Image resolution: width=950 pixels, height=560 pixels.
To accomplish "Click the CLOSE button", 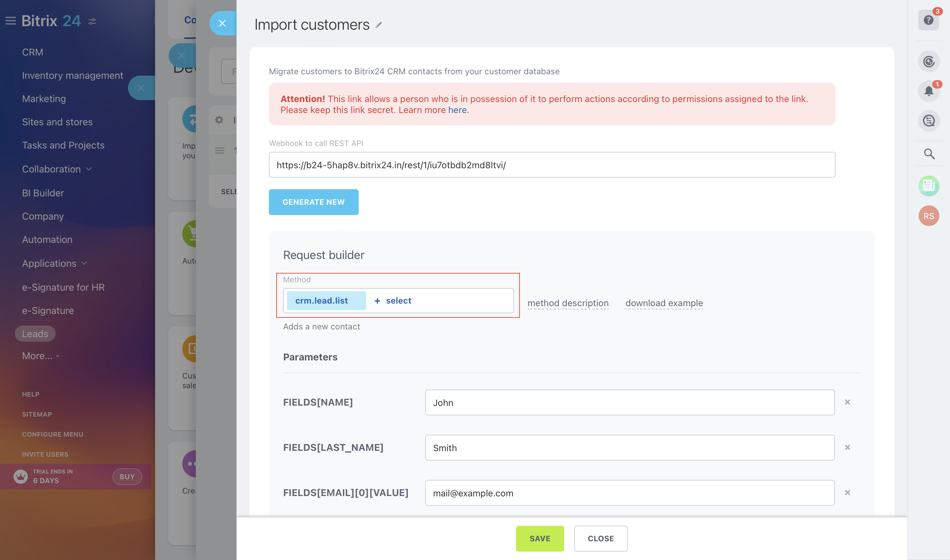I will tap(601, 538).
